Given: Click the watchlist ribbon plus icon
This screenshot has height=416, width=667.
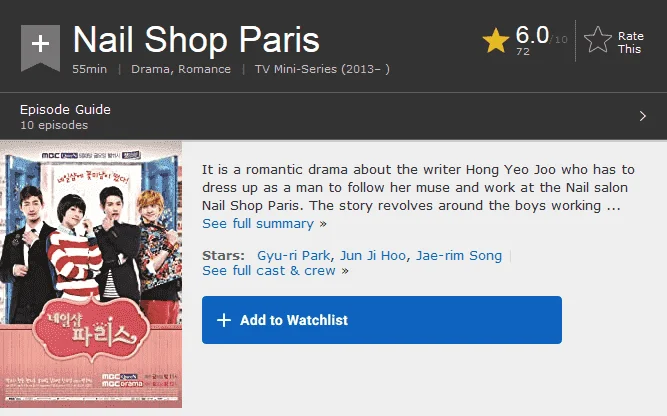Looking at the screenshot, I should (x=40, y=46).
